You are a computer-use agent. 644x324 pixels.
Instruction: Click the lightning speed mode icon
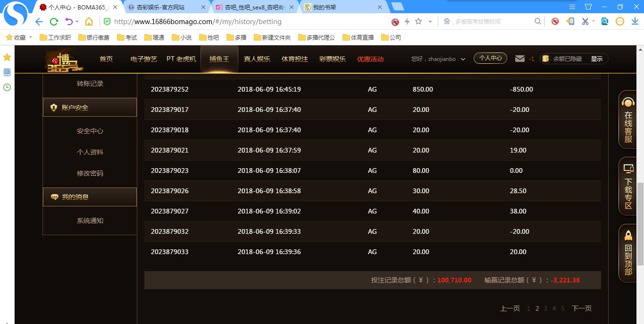pos(407,22)
